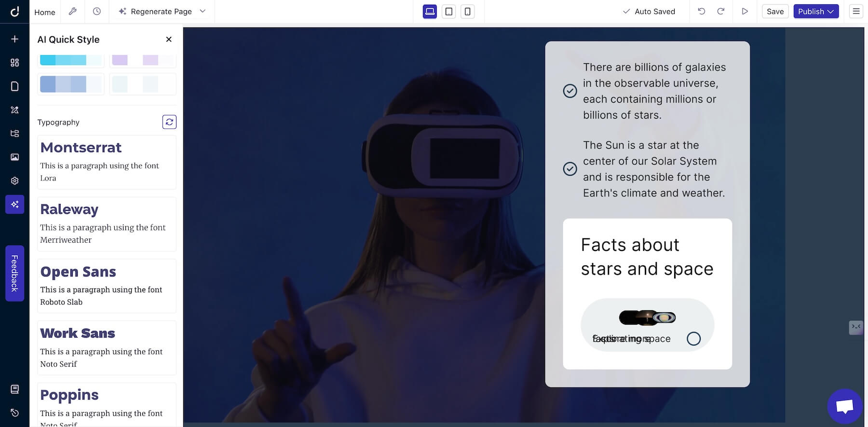The image size is (868, 427).
Task: Open the clock history icon in top bar
Action: pos(97,11)
